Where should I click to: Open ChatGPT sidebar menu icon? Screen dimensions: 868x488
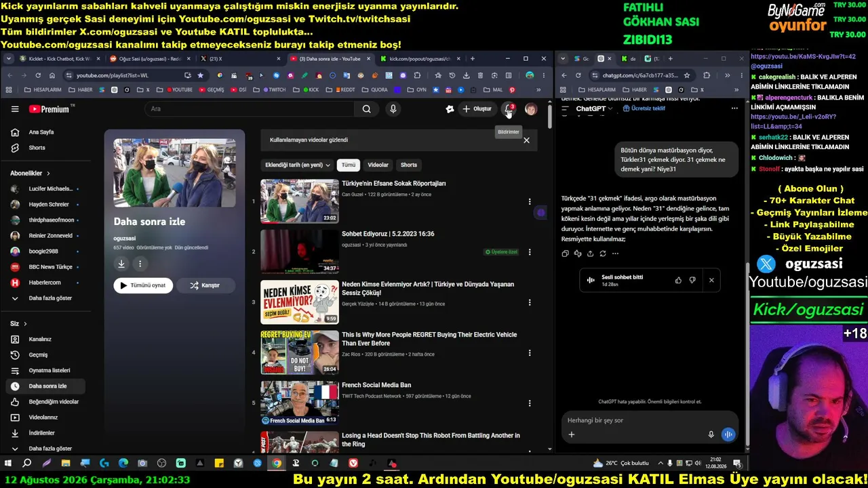click(565, 108)
